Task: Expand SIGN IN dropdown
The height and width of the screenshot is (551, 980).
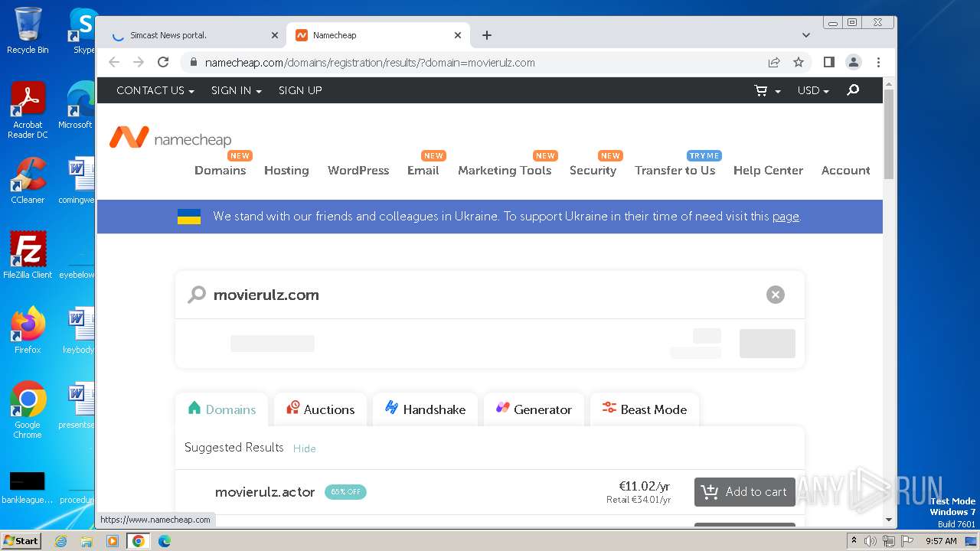Action: point(236,90)
